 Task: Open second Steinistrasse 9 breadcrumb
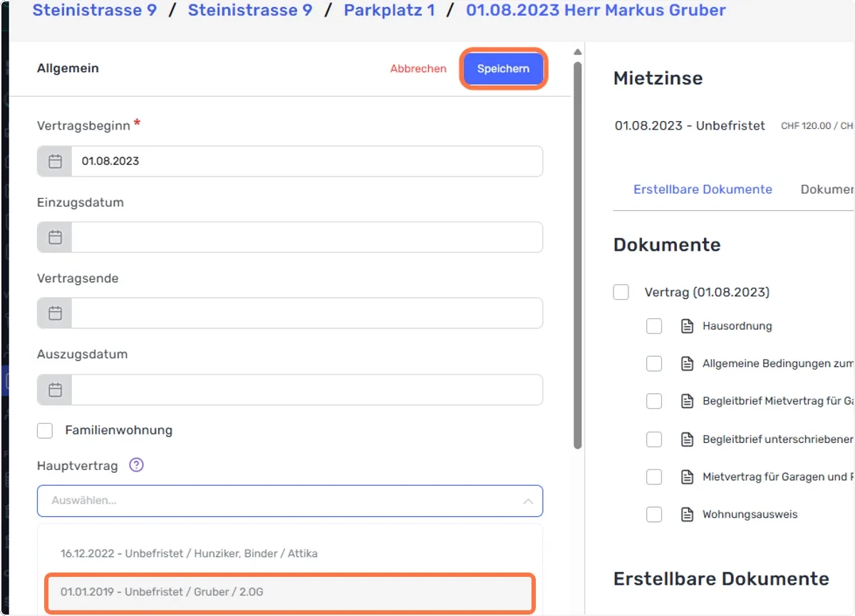250,10
